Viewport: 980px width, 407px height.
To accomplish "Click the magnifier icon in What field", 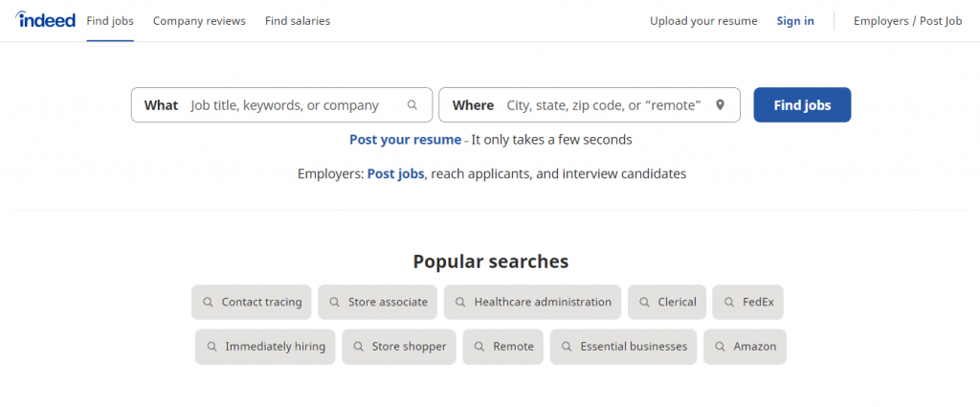I will click(x=412, y=105).
